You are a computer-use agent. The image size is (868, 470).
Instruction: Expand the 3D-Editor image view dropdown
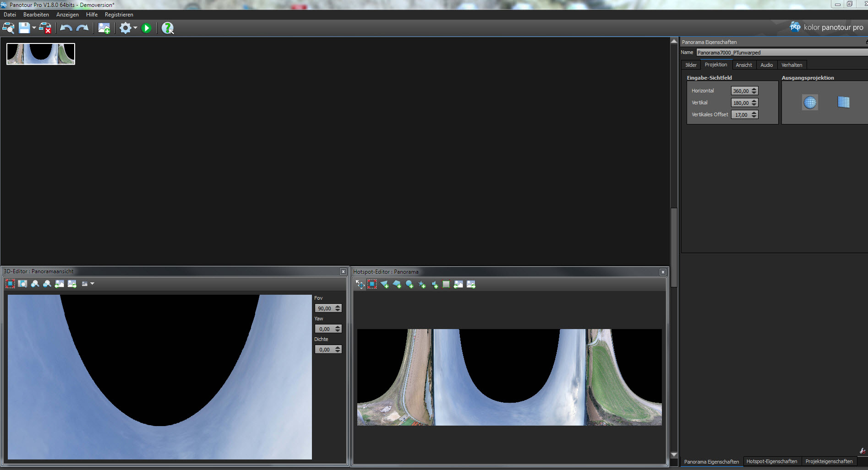(x=92, y=284)
